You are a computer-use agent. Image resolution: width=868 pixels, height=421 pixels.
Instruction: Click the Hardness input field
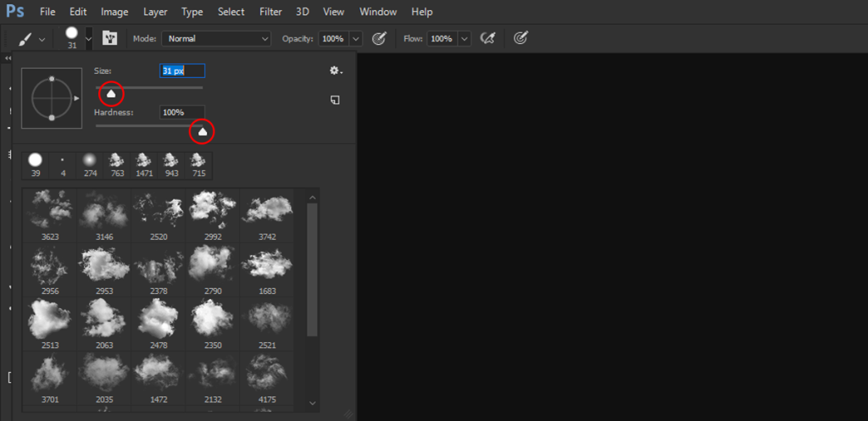tap(182, 113)
